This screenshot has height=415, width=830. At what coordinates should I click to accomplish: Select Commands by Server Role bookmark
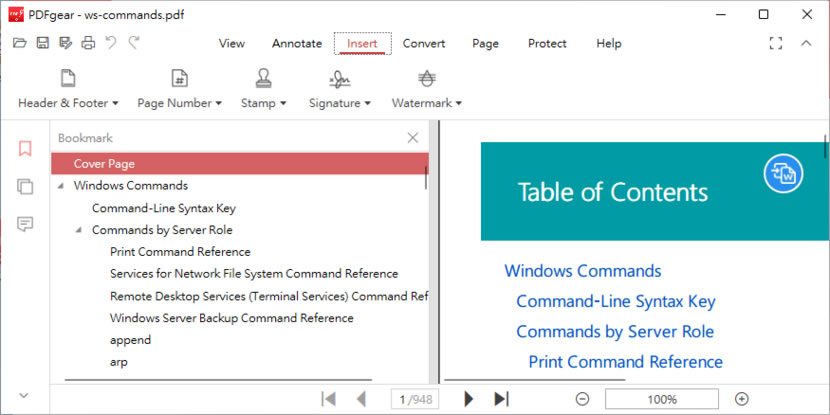tap(162, 230)
